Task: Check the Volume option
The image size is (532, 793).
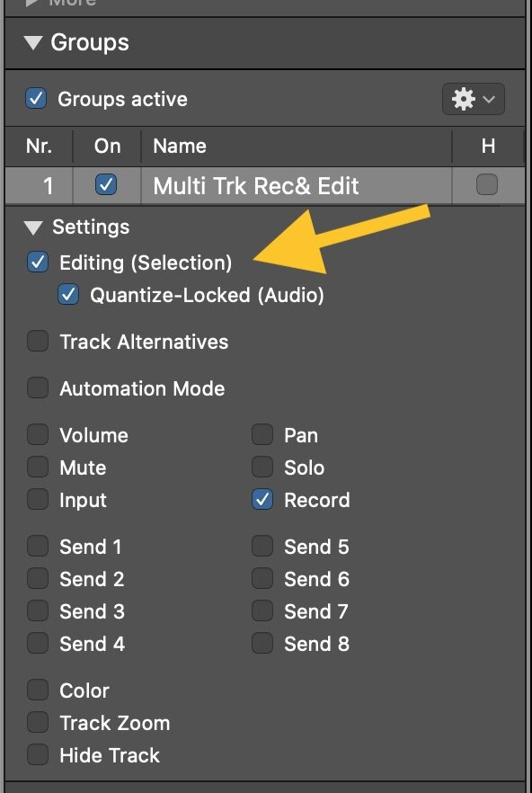Action: pyautogui.click(x=38, y=435)
